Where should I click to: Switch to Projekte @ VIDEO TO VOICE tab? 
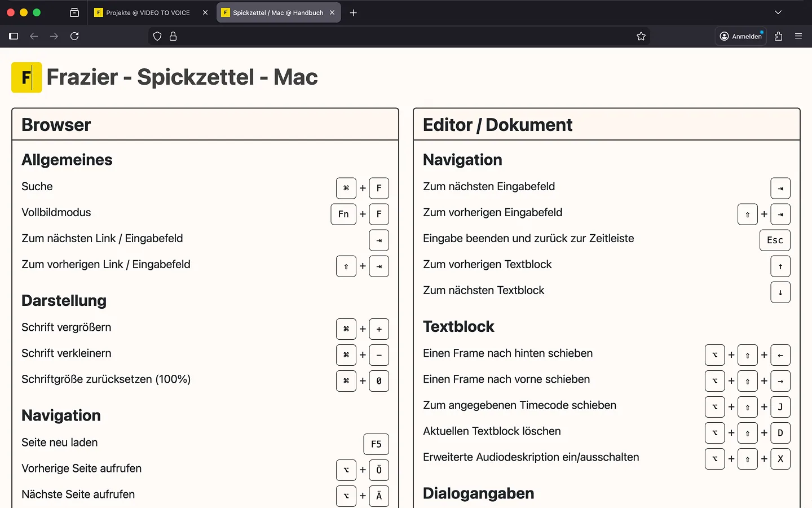point(147,12)
